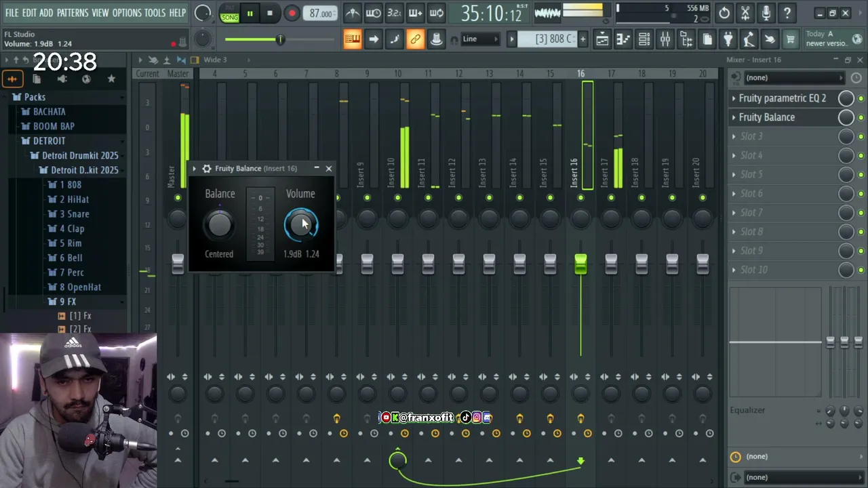Open the BACHATA folder
Image resolution: width=868 pixels, height=488 pixels.
[x=50, y=112]
